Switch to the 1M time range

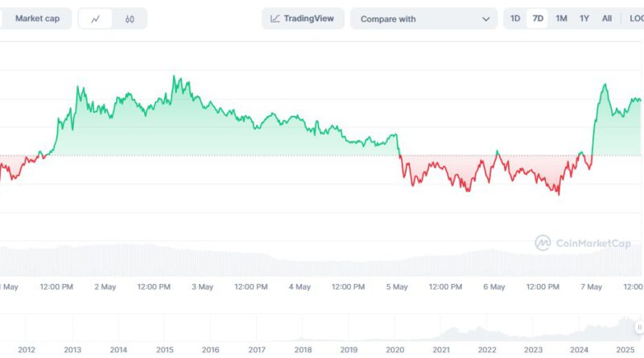(x=561, y=19)
